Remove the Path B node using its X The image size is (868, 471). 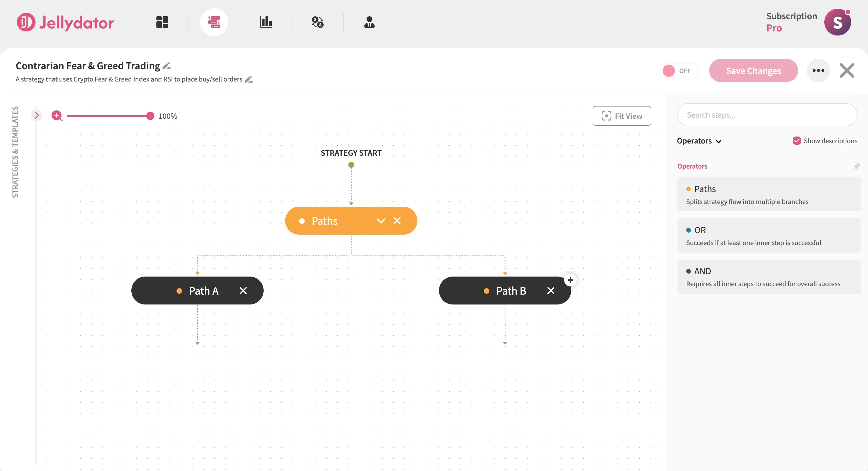(x=551, y=291)
